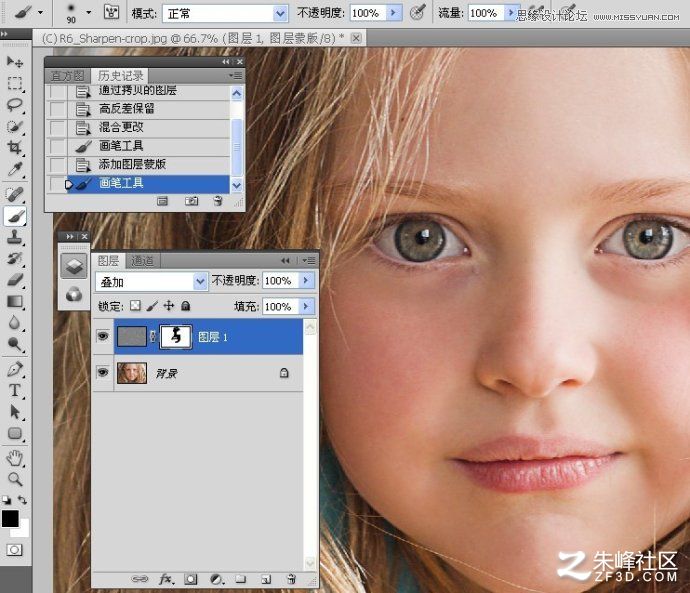
Task: Select 添加图层蒙版 history state
Action: (138, 165)
